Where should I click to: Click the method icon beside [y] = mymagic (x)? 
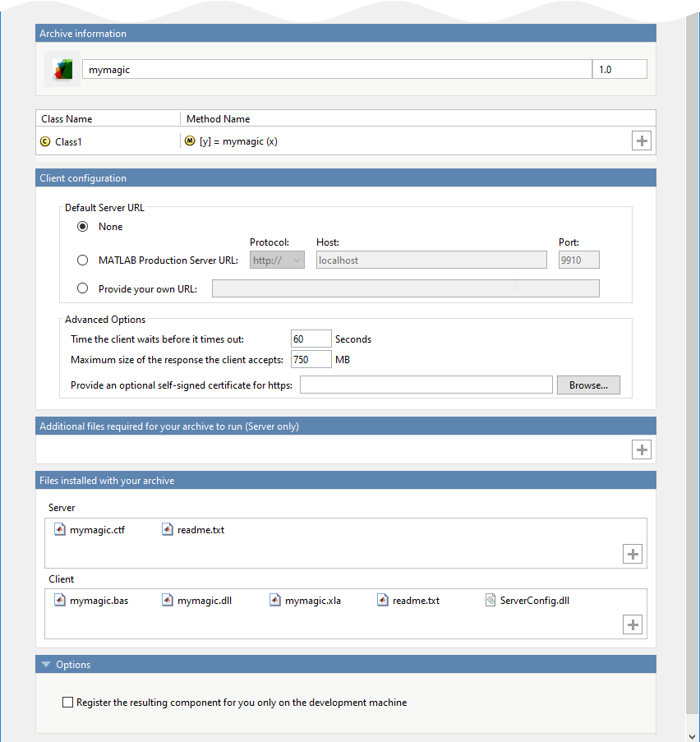(190, 141)
